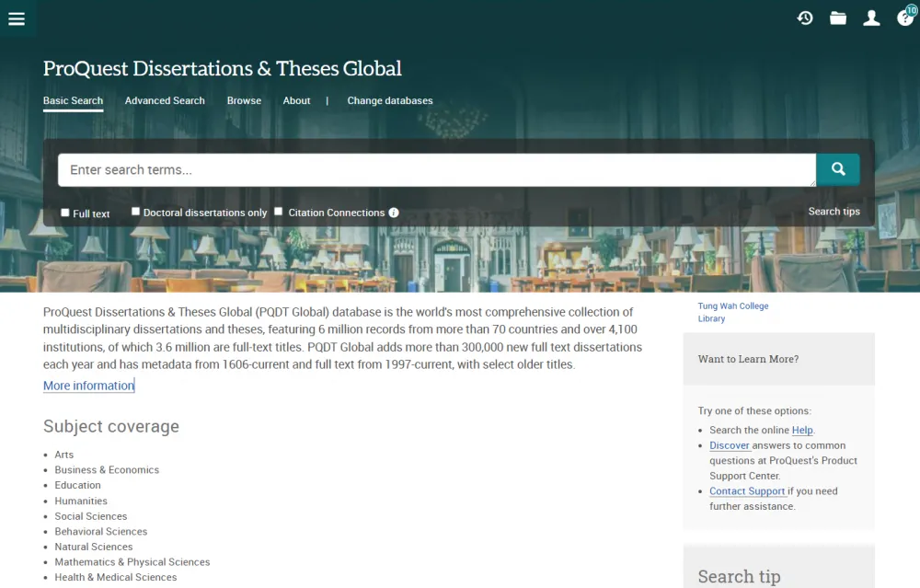Open recent searches history icon
This screenshot has height=588, width=920.
[805, 18]
